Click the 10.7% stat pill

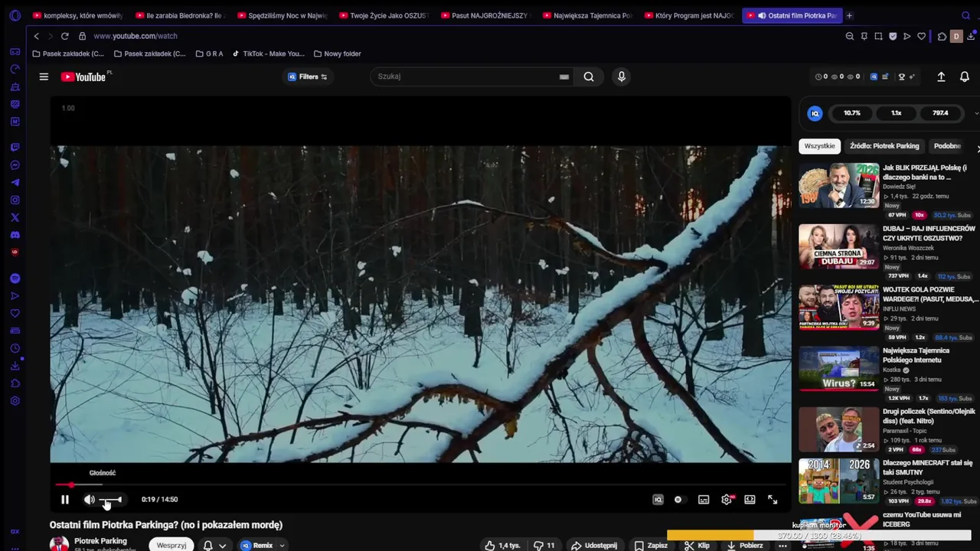pos(852,113)
